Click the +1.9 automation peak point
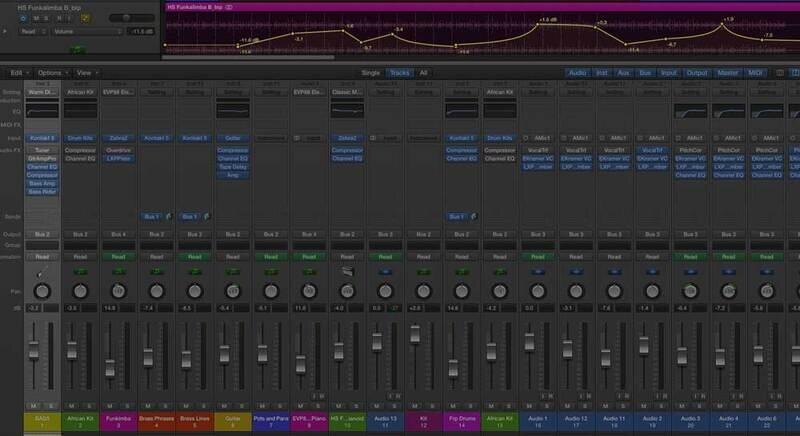 coord(722,24)
